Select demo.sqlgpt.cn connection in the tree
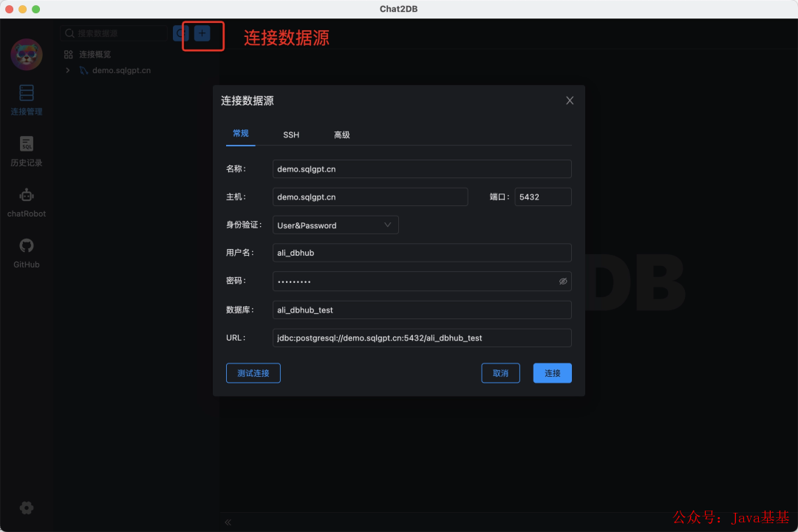This screenshot has height=532, width=798. click(122, 70)
